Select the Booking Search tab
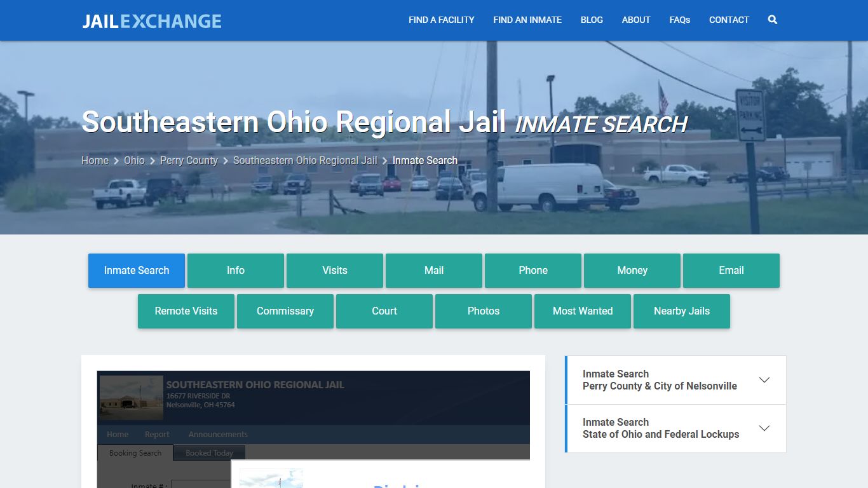Image resolution: width=868 pixels, height=488 pixels. click(135, 453)
